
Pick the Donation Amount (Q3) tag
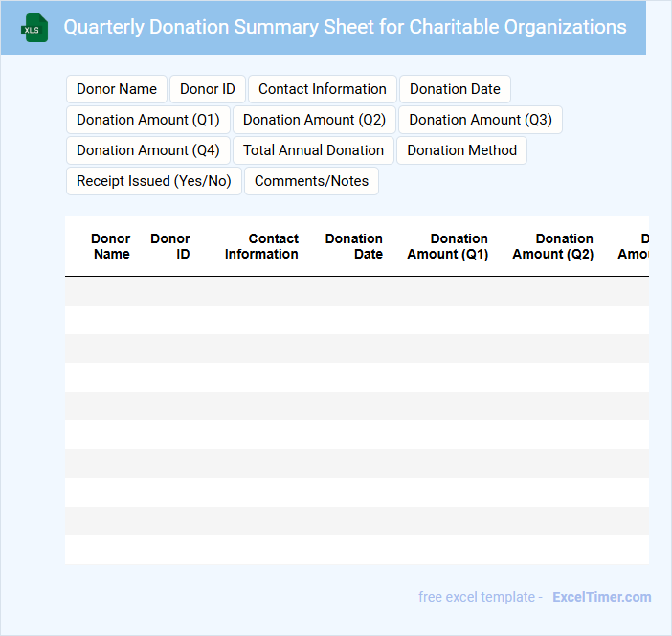coord(481,120)
